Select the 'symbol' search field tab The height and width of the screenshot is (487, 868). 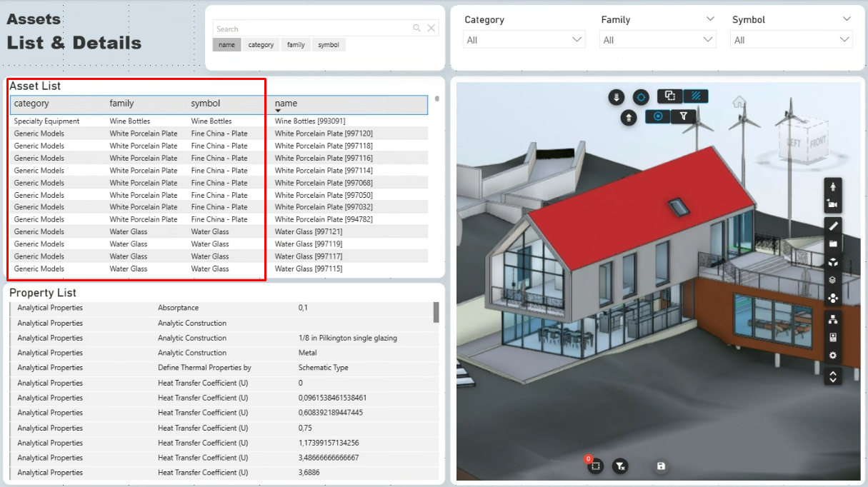[x=329, y=45]
